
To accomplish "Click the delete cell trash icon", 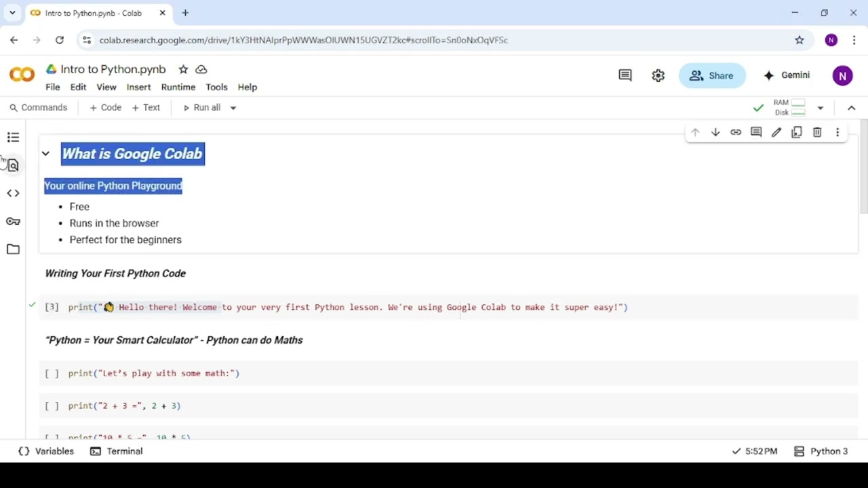I will pos(817,133).
